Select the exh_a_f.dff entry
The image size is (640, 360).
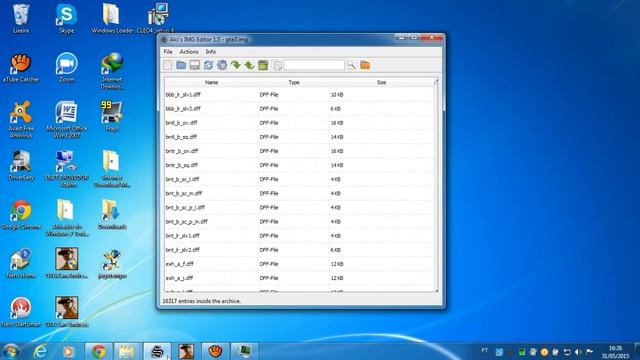tap(299, 264)
